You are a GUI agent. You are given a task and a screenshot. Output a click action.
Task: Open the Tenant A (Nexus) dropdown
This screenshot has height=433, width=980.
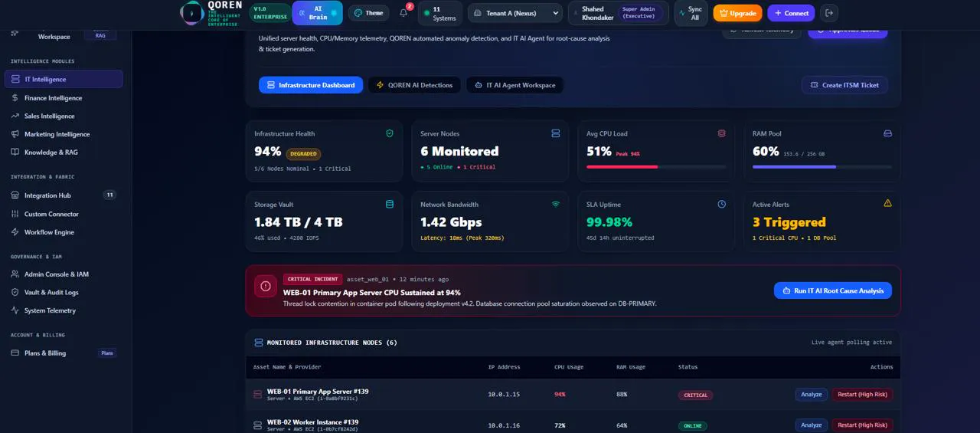coord(514,13)
